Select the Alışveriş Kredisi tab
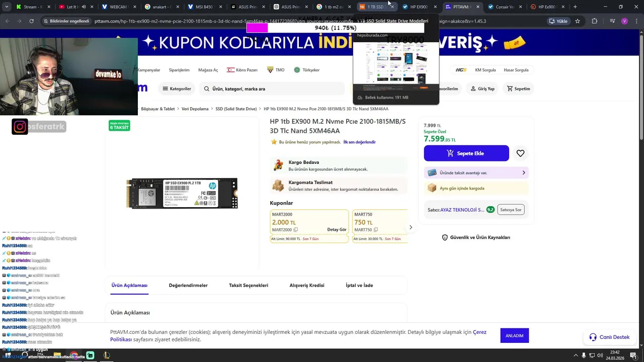 tap(307, 285)
